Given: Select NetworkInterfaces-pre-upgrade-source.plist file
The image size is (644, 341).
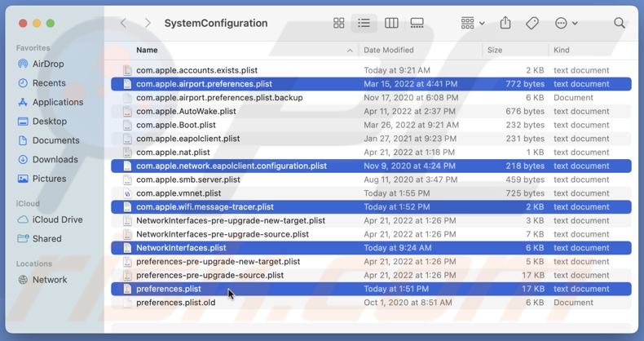Looking at the screenshot, I should (371, 234).
